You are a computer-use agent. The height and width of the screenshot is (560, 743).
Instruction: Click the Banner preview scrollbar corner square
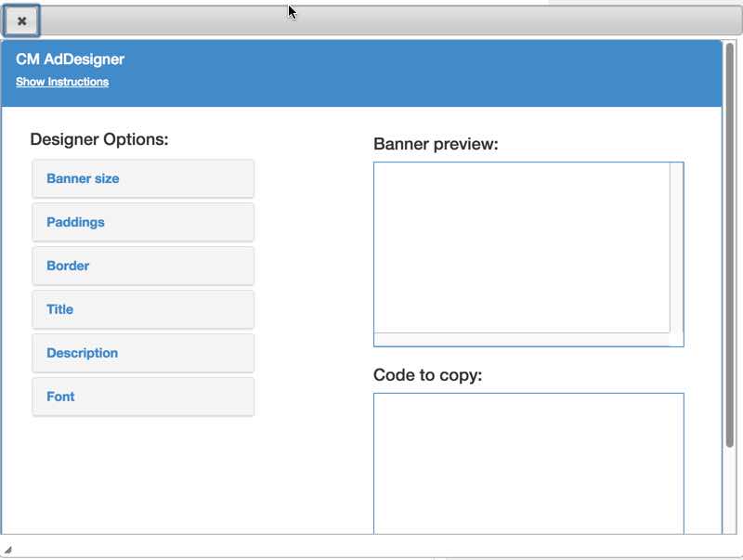pos(676,339)
